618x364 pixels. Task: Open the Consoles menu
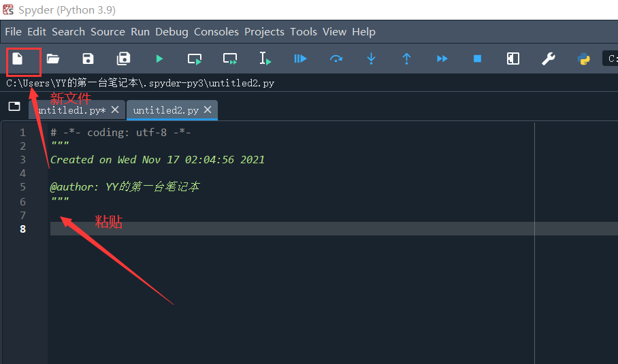pyautogui.click(x=216, y=31)
